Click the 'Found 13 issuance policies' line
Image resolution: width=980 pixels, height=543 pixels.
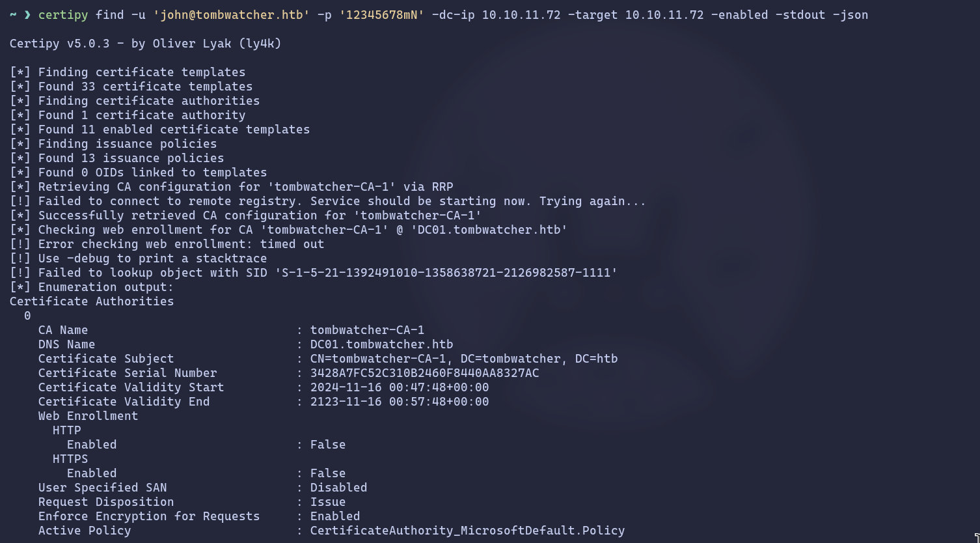131,158
